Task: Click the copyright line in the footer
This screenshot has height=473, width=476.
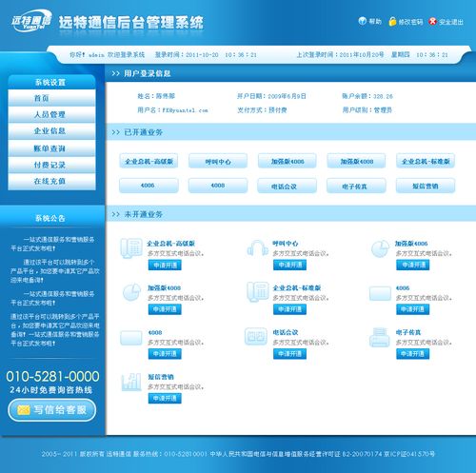Action: (238, 454)
